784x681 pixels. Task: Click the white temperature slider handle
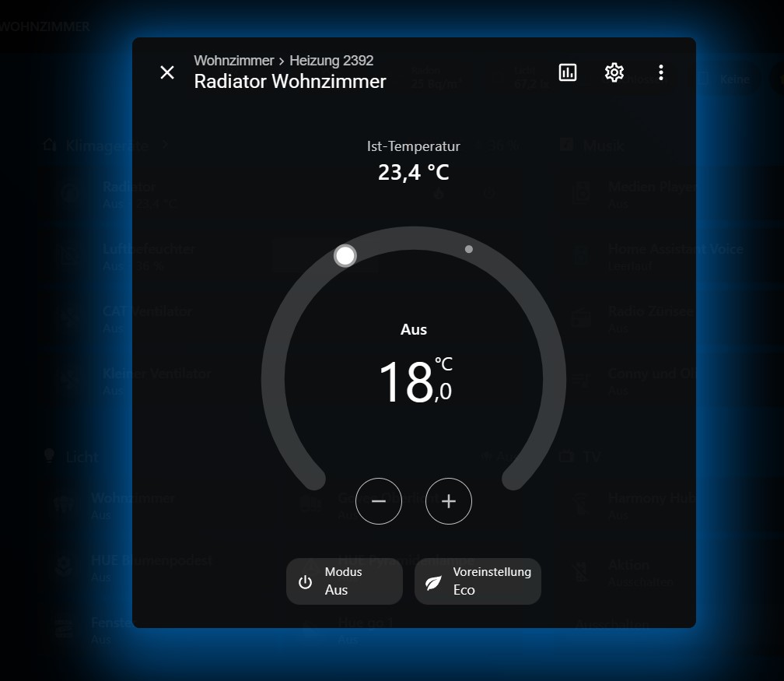click(345, 256)
